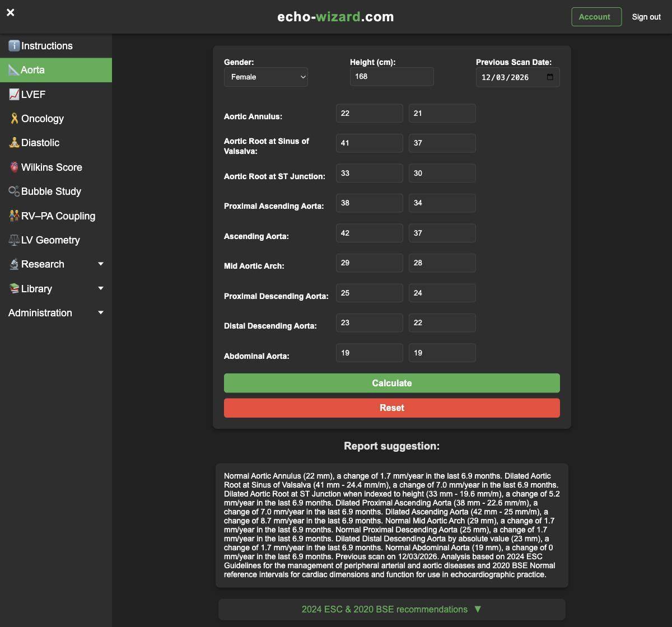Click the previous Ascending Aorta field showing 37
The image size is (672, 627).
coord(442,233)
